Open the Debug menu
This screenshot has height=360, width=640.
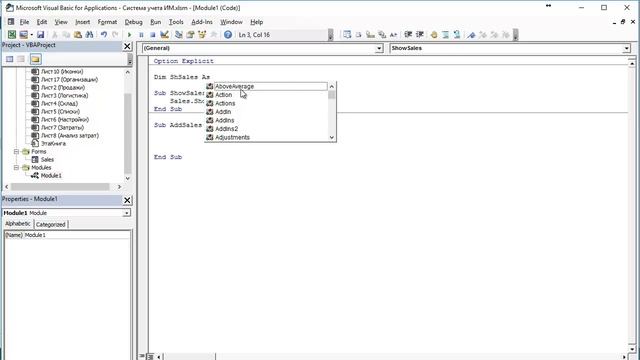coord(133,22)
